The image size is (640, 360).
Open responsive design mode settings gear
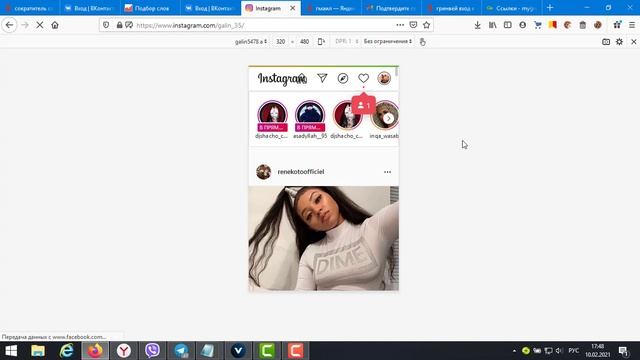click(x=619, y=42)
